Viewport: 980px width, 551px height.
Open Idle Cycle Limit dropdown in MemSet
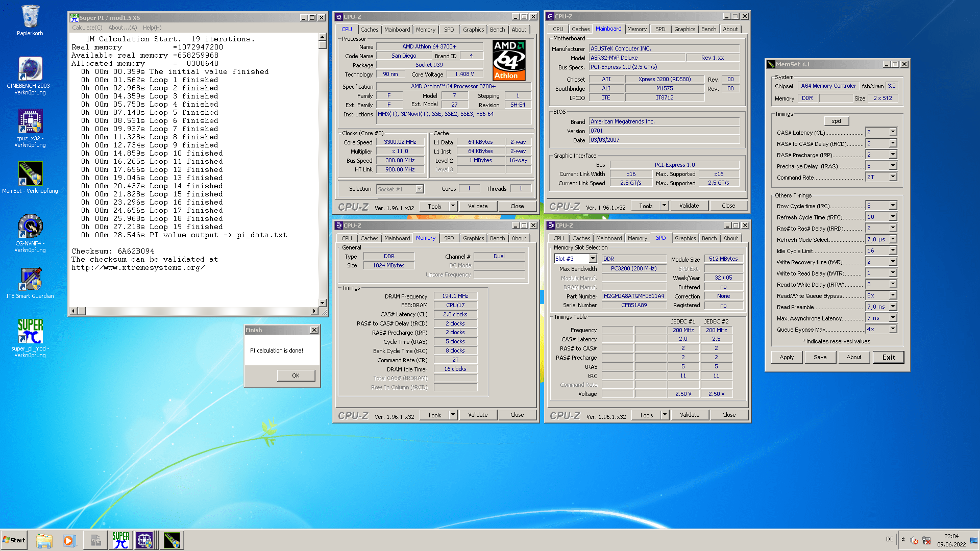[893, 251]
